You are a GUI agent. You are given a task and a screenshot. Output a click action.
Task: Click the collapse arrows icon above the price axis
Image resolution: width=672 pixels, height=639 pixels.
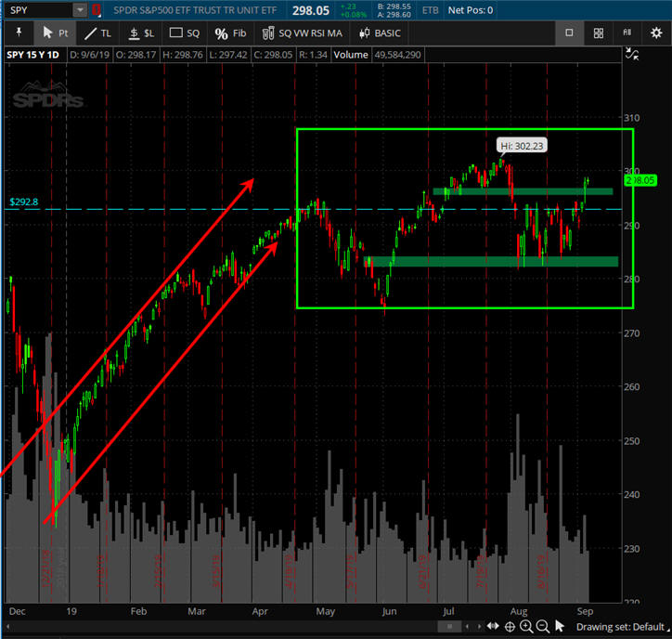pos(632,54)
